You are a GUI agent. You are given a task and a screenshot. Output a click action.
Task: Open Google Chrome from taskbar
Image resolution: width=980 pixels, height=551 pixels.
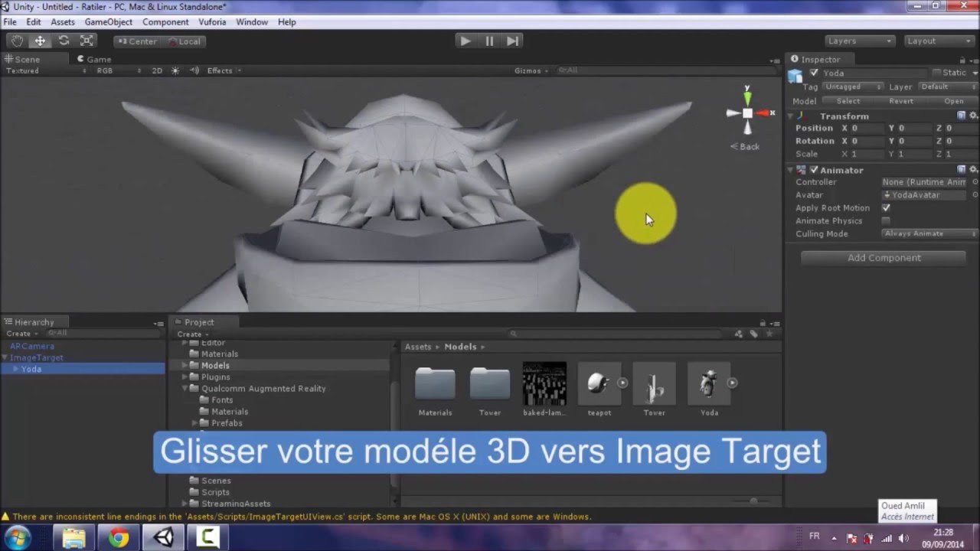pyautogui.click(x=119, y=538)
